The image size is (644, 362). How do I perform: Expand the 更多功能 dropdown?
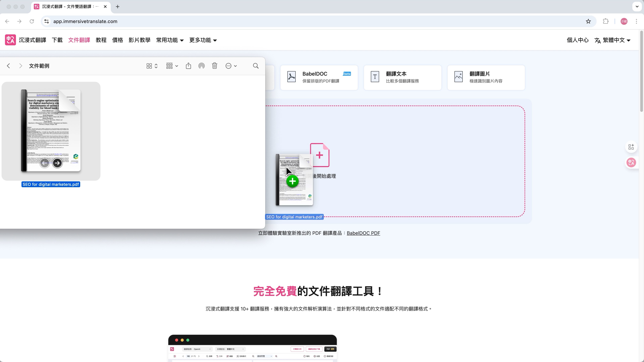coord(203,40)
